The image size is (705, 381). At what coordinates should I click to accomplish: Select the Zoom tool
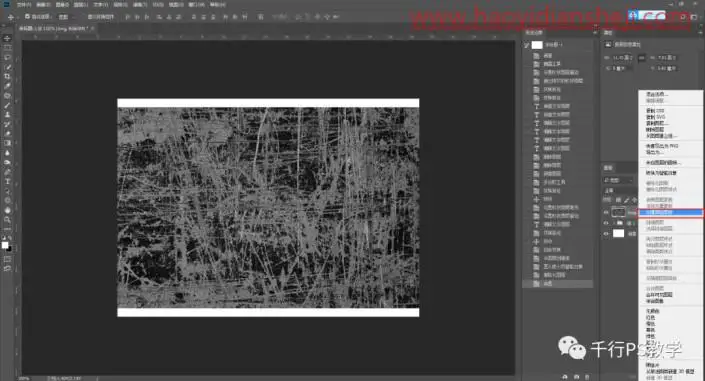coord(7,220)
